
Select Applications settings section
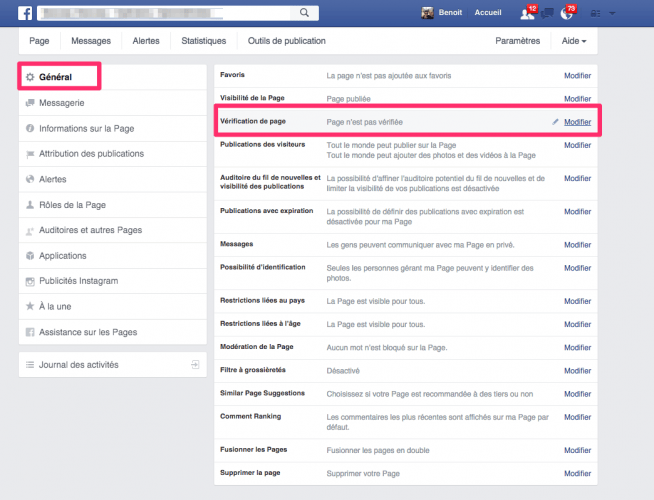[x=113, y=256]
